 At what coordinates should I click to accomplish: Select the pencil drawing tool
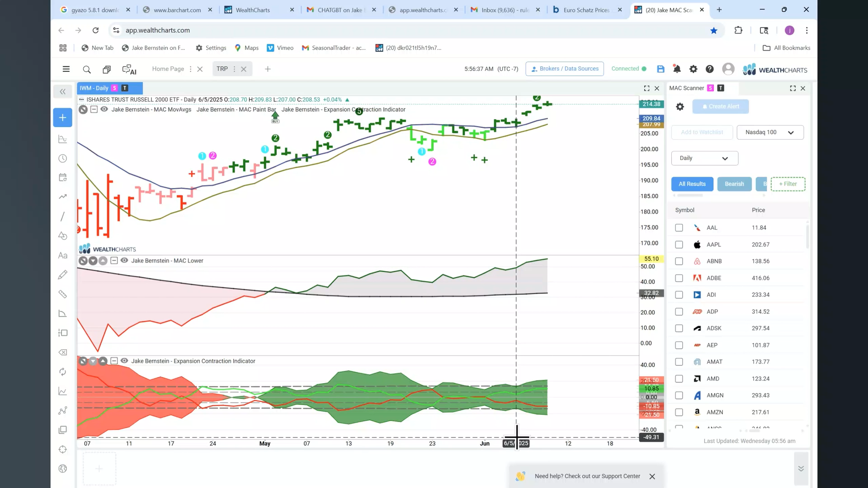63,275
